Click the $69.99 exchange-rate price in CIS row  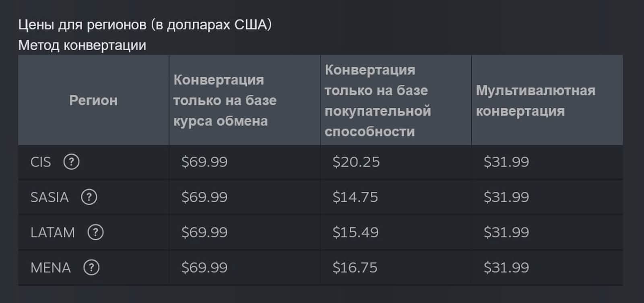pyautogui.click(x=204, y=162)
